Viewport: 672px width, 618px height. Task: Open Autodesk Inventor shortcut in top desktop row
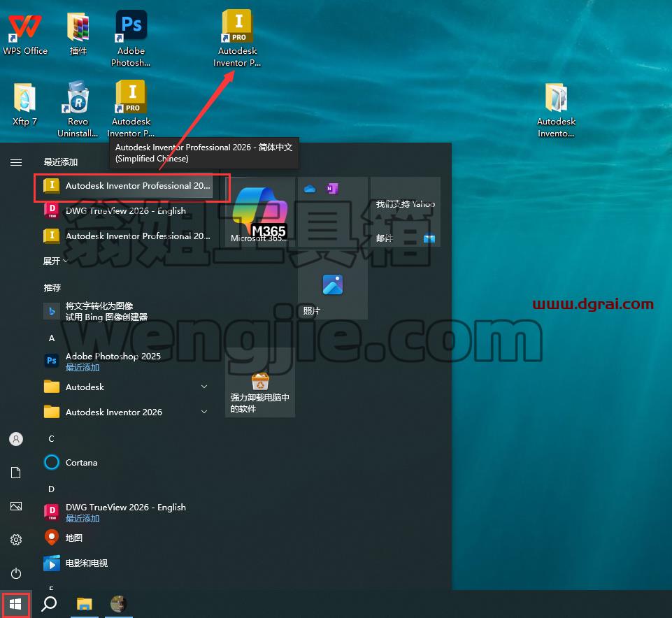click(238, 38)
